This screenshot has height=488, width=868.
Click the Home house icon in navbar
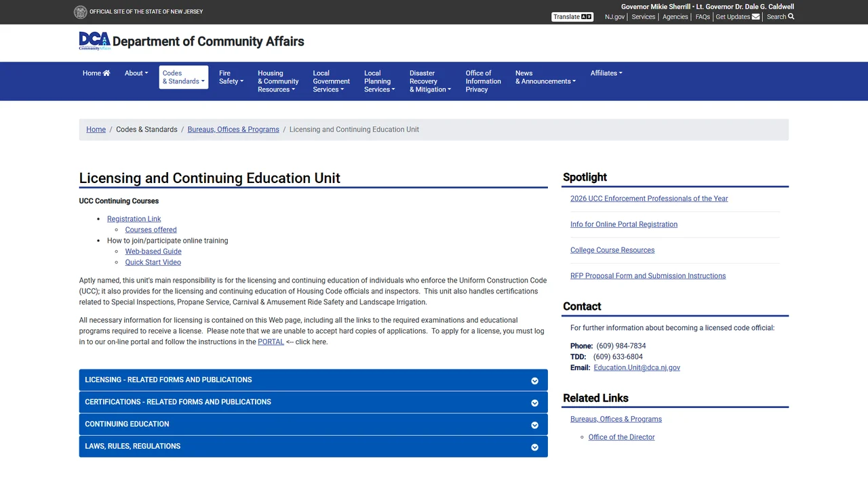coord(106,73)
